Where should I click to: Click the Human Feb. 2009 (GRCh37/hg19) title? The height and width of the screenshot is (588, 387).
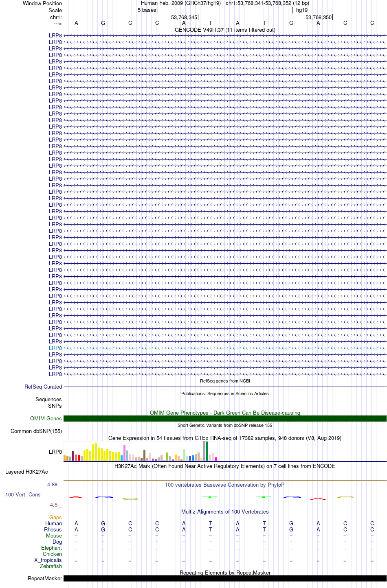pyautogui.click(x=181, y=3)
